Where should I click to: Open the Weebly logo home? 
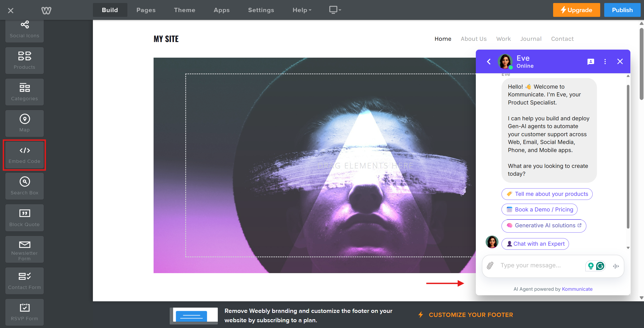(46, 11)
